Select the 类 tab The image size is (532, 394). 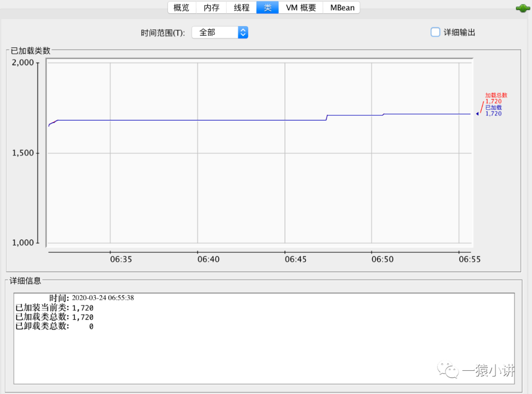pyautogui.click(x=267, y=7)
